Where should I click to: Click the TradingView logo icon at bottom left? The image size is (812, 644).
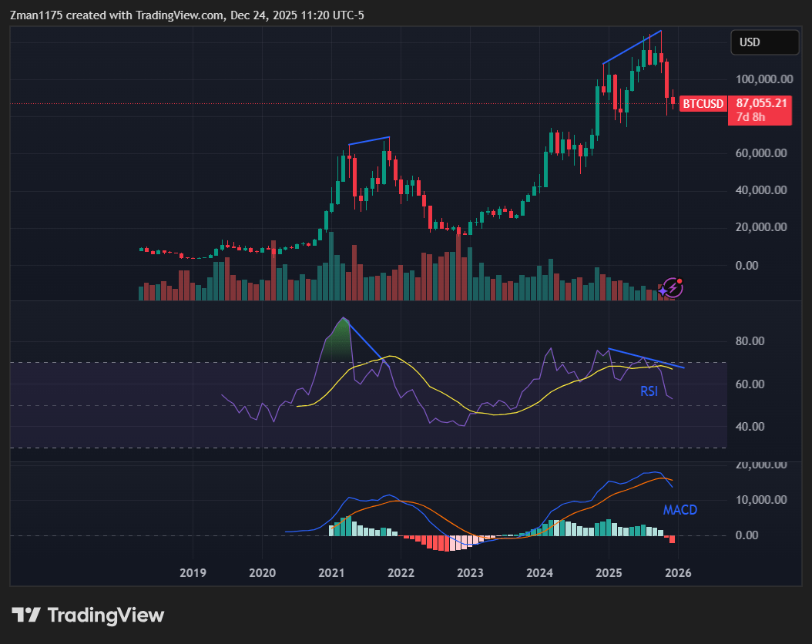[x=27, y=615]
